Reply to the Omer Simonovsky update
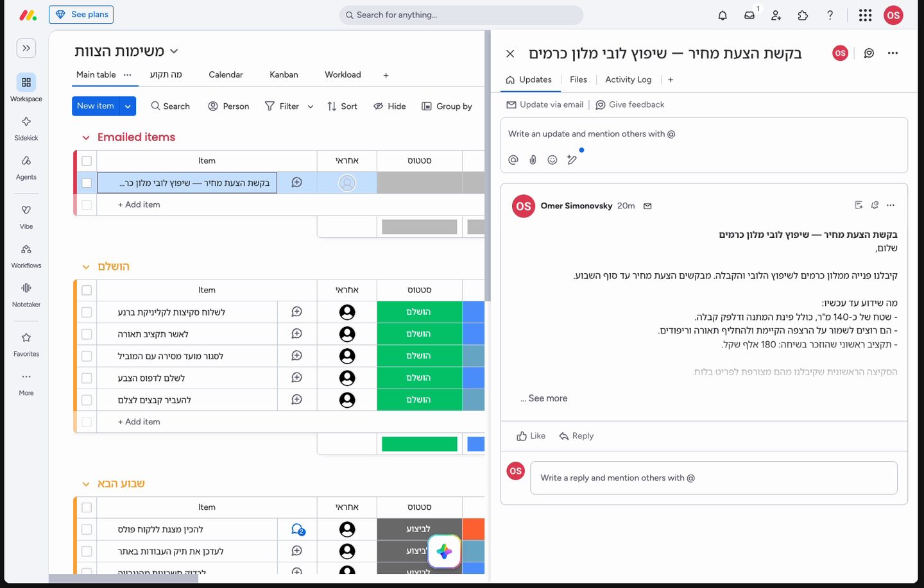 [x=576, y=436]
